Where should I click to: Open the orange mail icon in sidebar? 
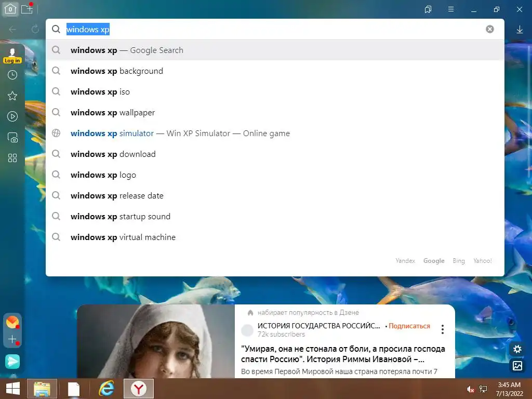(x=12, y=322)
